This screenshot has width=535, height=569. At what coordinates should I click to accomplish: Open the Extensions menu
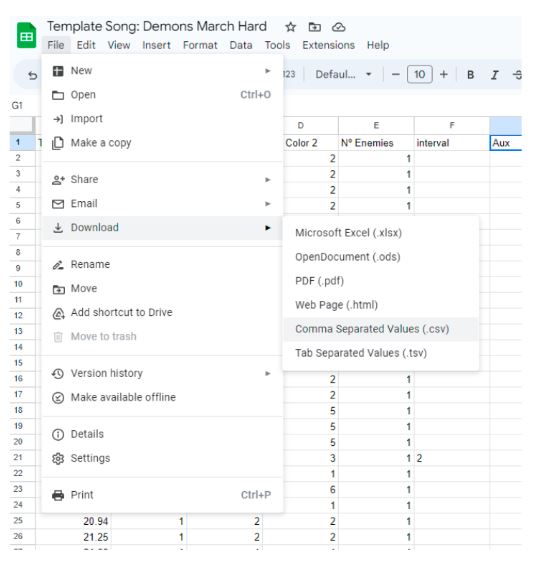328,45
